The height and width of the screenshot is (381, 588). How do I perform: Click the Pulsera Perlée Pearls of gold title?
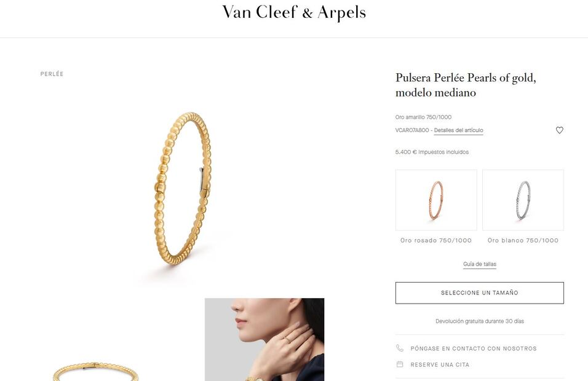[466, 85]
